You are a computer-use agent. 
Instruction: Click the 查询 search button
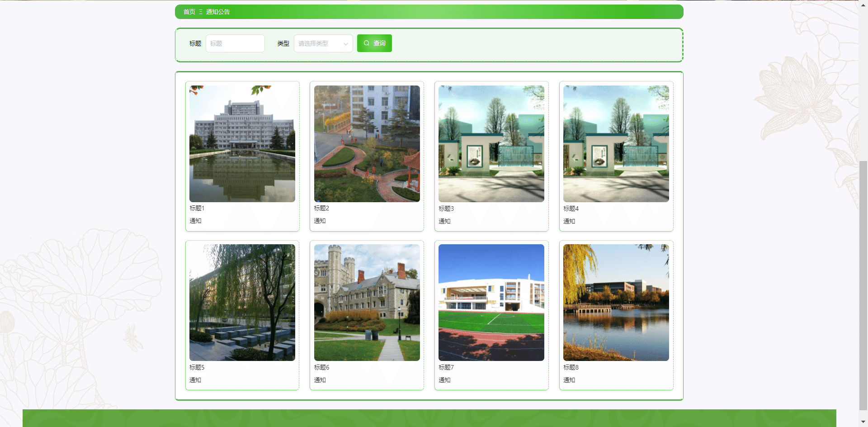pos(374,43)
